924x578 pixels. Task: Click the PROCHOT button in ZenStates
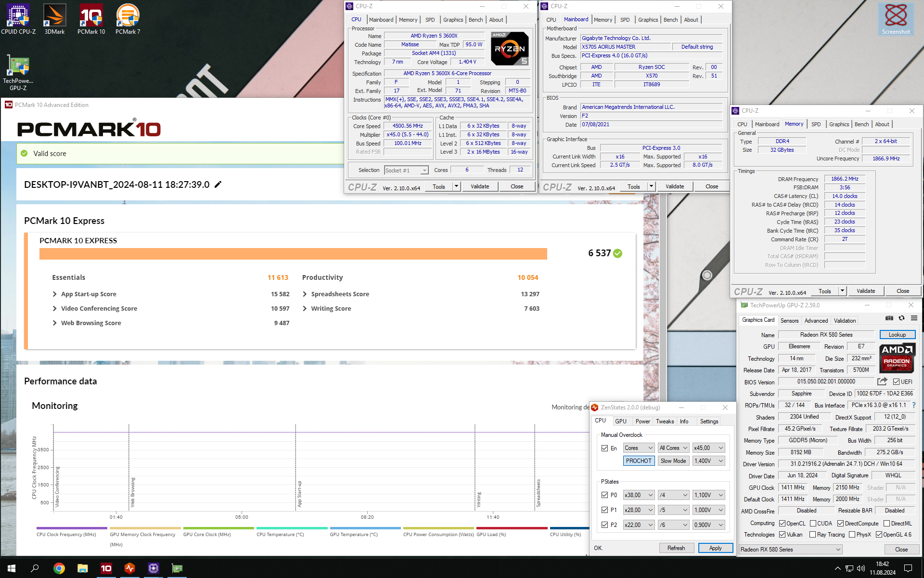(x=639, y=461)
